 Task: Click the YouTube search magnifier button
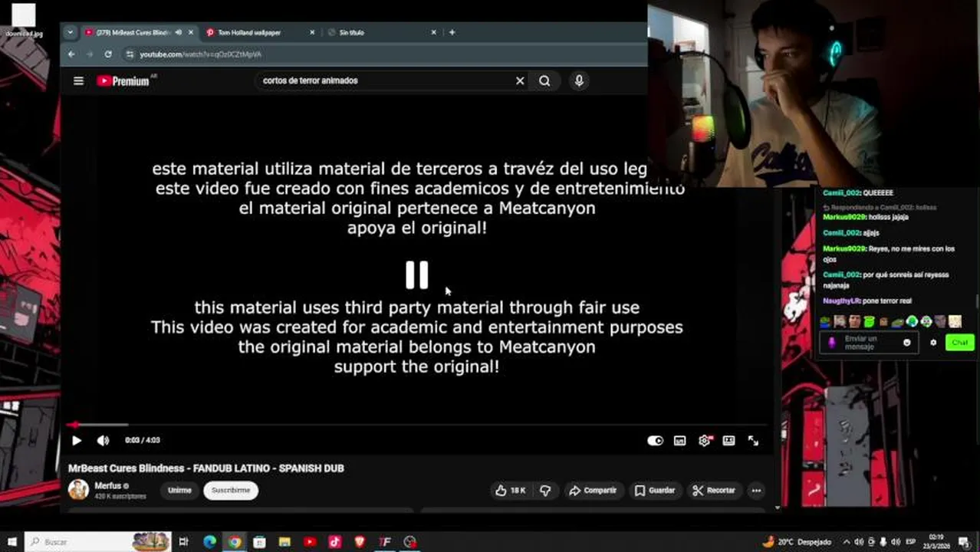544,80
